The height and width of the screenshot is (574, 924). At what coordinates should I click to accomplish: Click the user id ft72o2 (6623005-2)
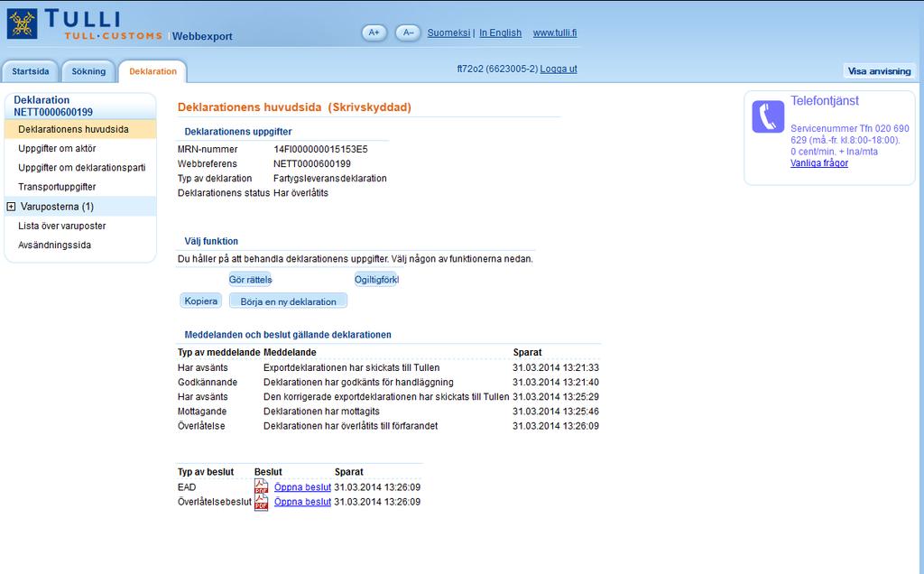click(x=497, y=69)
